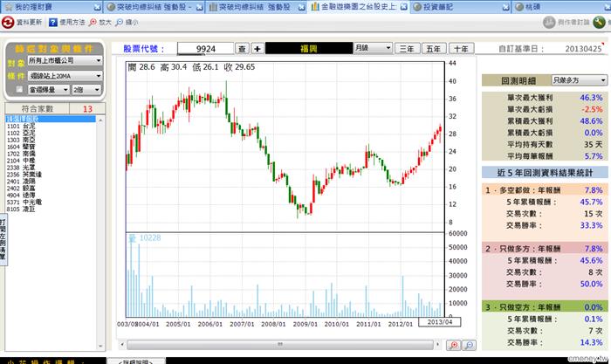Click the 縮小 magnifier in the top toolbar
Screen dimensions: 611x364
(120, 22)
